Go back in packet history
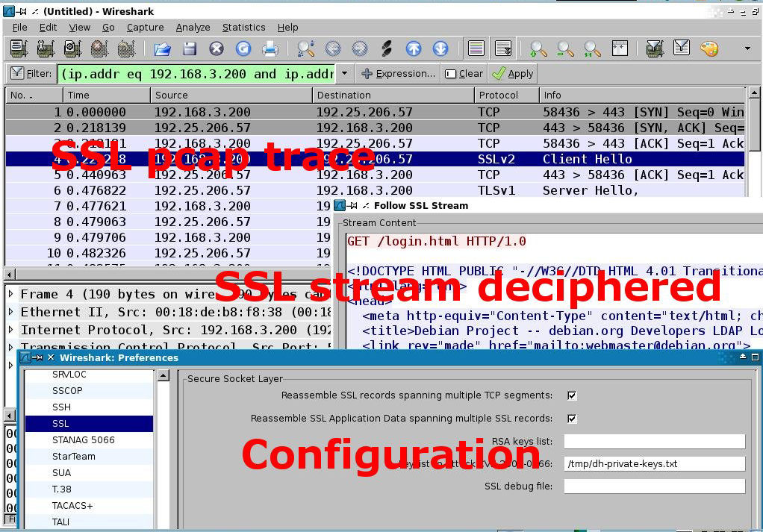The width and height of the screenshot is (763, 532). pos(333,48)
